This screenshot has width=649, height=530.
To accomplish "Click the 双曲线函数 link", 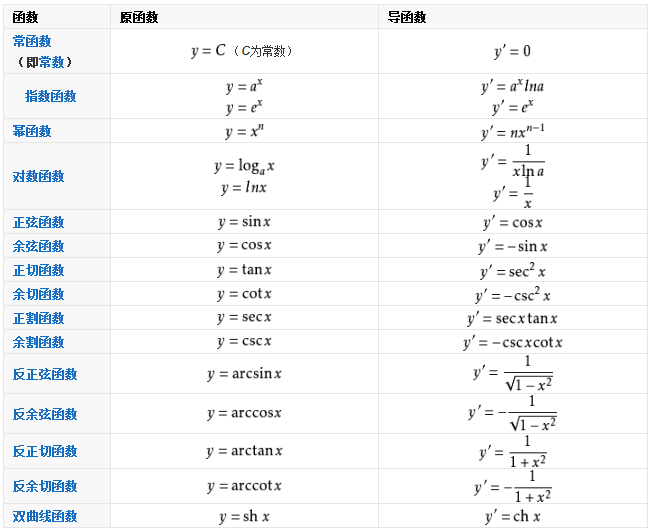I will tap(45, 516).
